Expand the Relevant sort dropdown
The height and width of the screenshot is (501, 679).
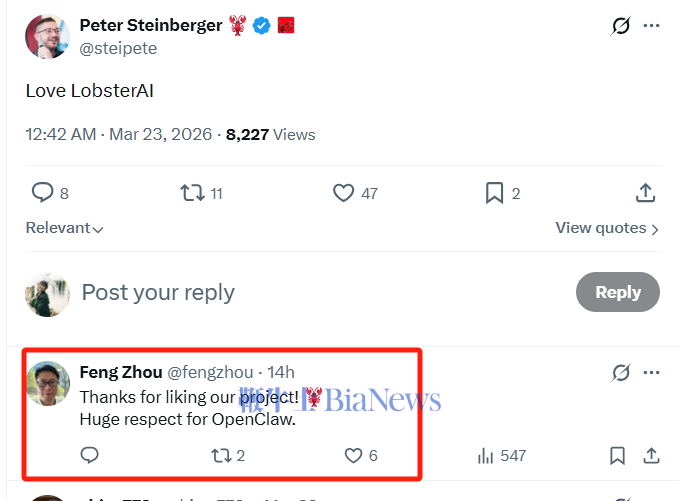64,228
